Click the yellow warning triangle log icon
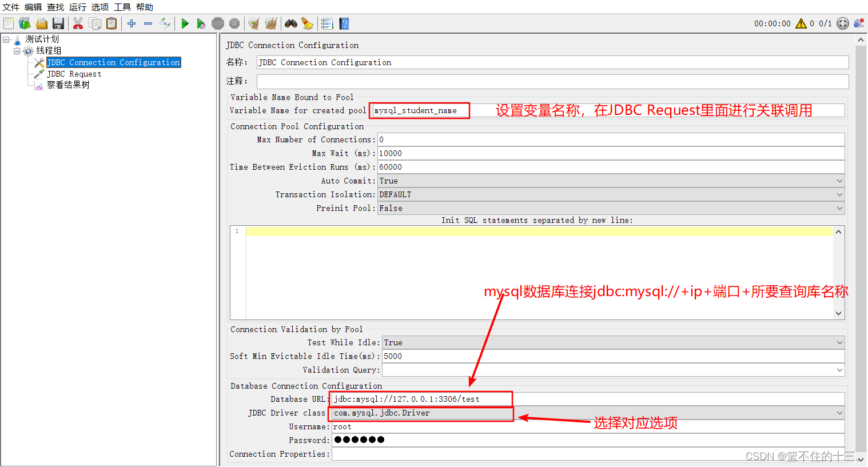Image resolution: width=868 pixels, height=467 pixels. (801, 23)
